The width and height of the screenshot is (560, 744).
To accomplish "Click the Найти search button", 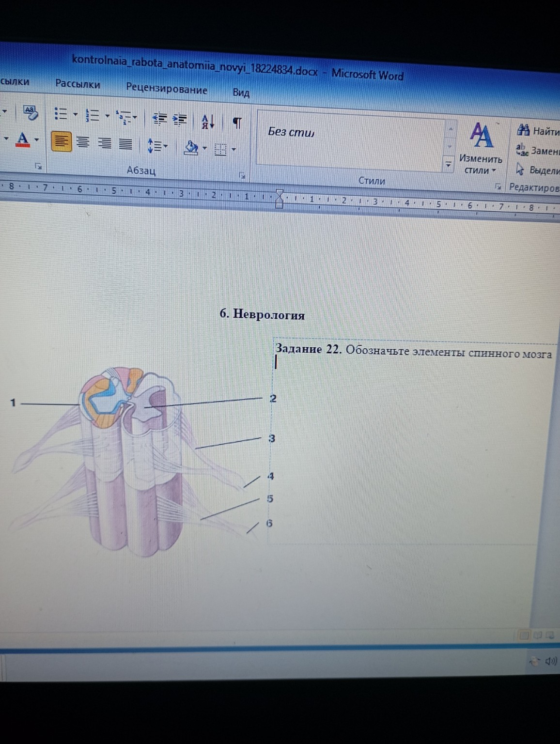I will (x=538, y=131).
